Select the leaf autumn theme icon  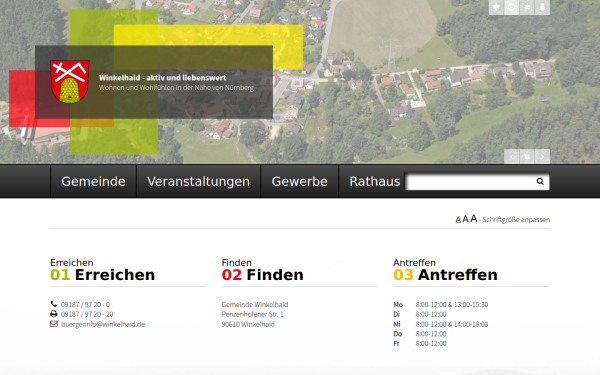527,7
